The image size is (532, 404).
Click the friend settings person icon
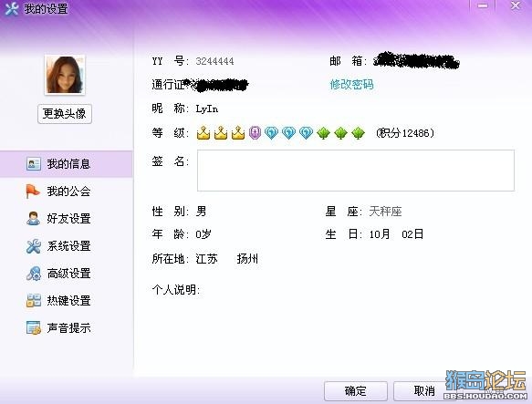pos(33,219)
